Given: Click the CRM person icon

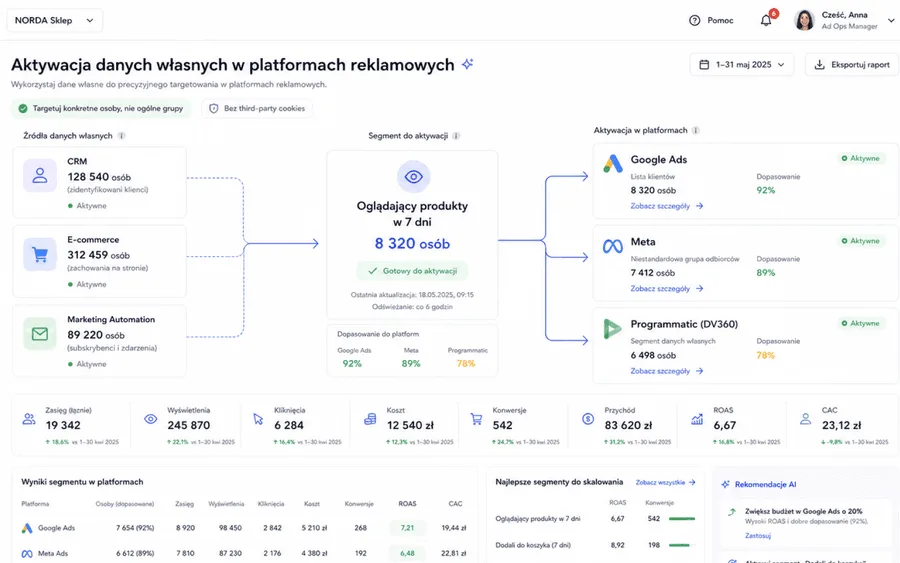Looking at the screenshot, I should pos(40,175).
